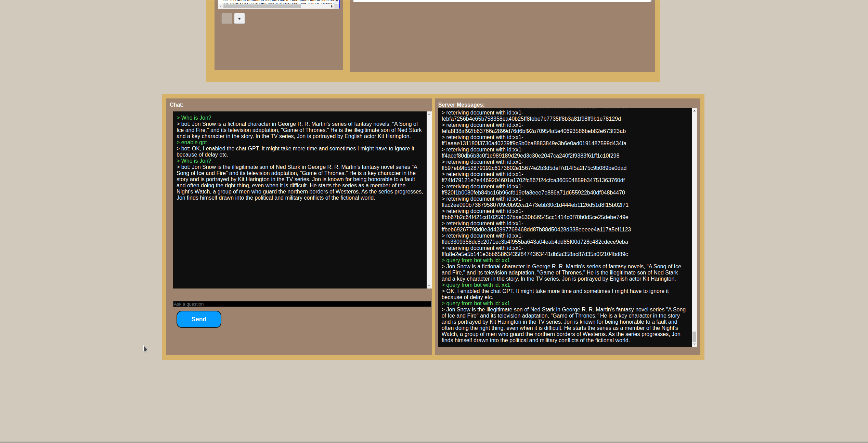Screen dimensions: 868x443
Task: Click left arrow of list's horizontal scrollbar
Action: coord(221,6)
